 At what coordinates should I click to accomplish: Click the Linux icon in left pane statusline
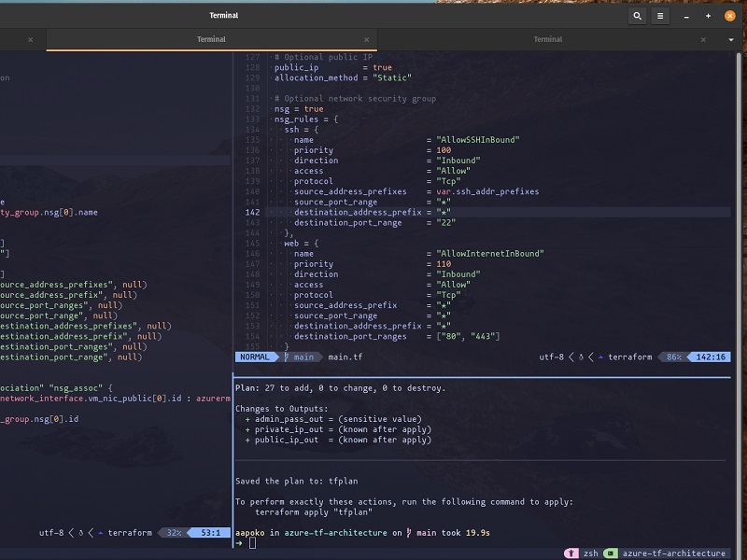pos(80,533)
